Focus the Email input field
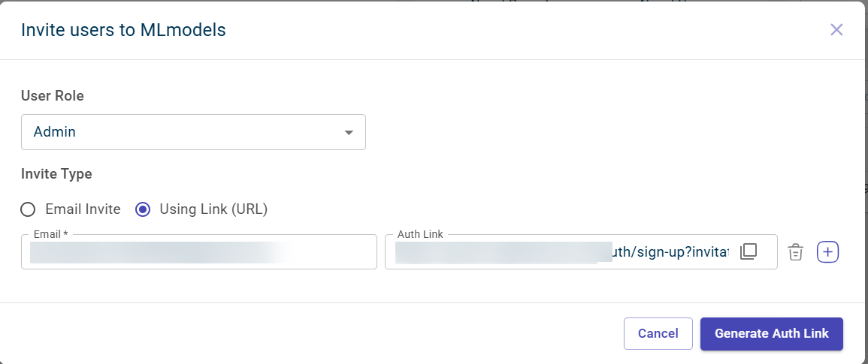868x364 pixels. [198, 252]
